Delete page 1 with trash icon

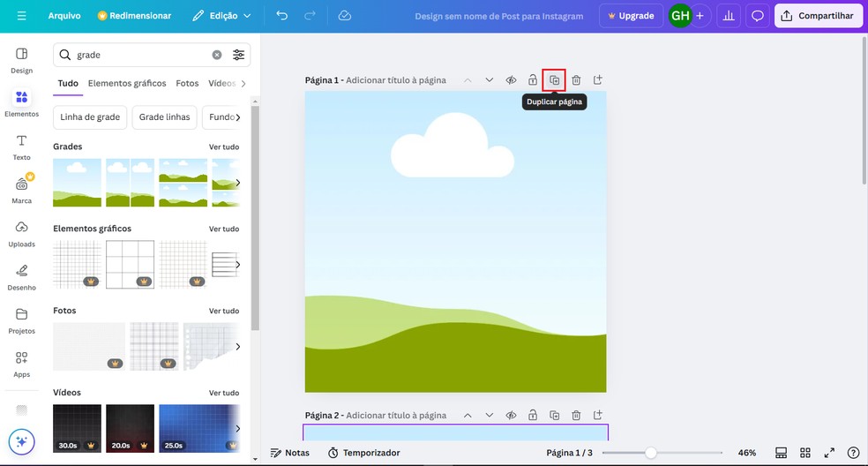(x=576, y=80)
